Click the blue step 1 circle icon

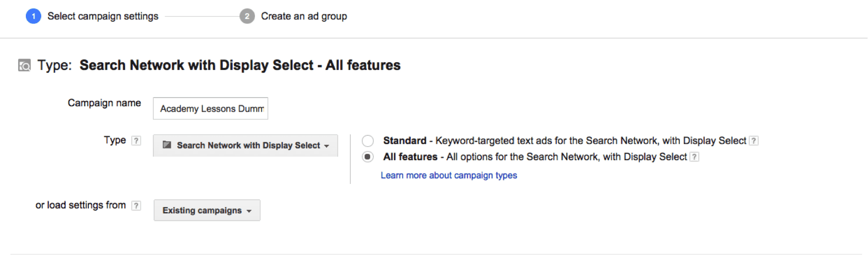pos(34,16)
